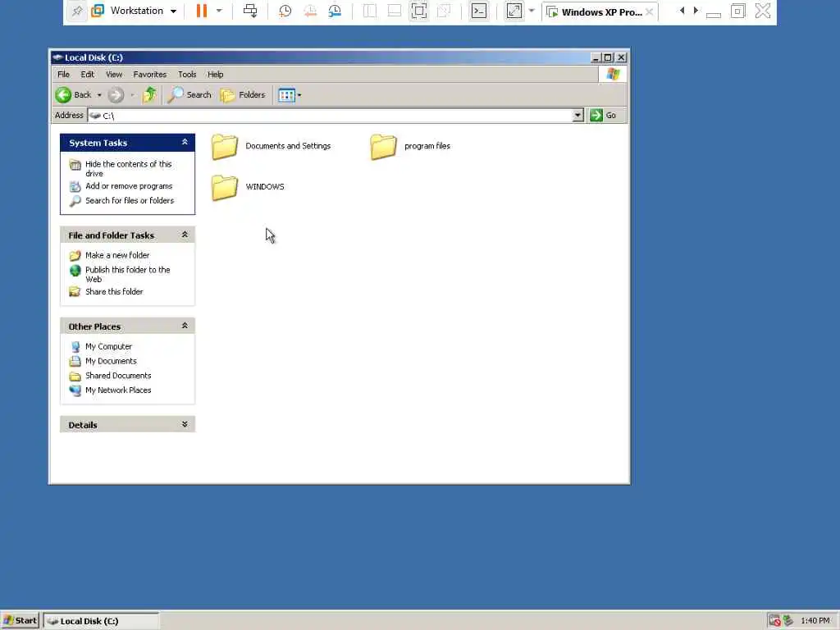Viewport: 840px width, 630px height.
Task: Click Search for files or folders
Action: click(130, 200)
